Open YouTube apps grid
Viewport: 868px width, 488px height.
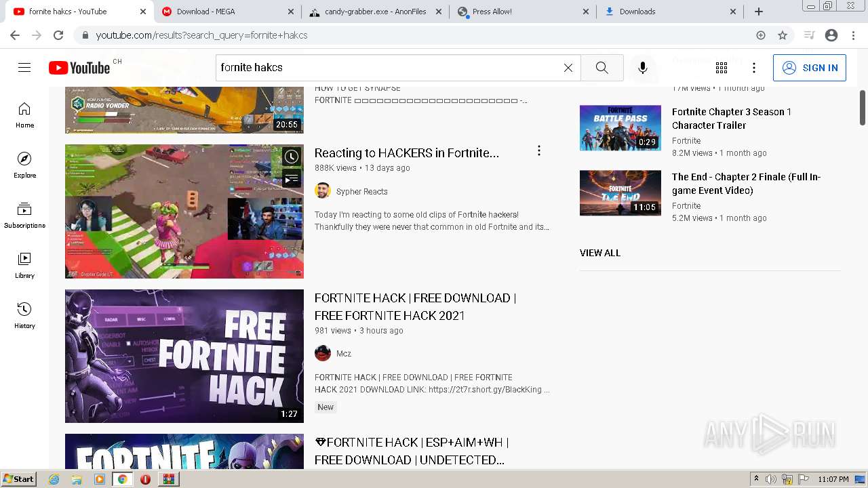pos(722,68)
